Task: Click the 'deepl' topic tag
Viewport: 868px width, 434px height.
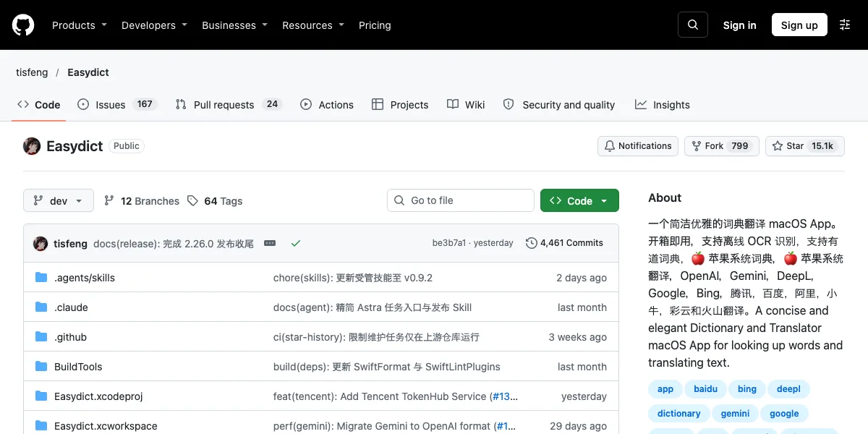Action: pos(788,389)
